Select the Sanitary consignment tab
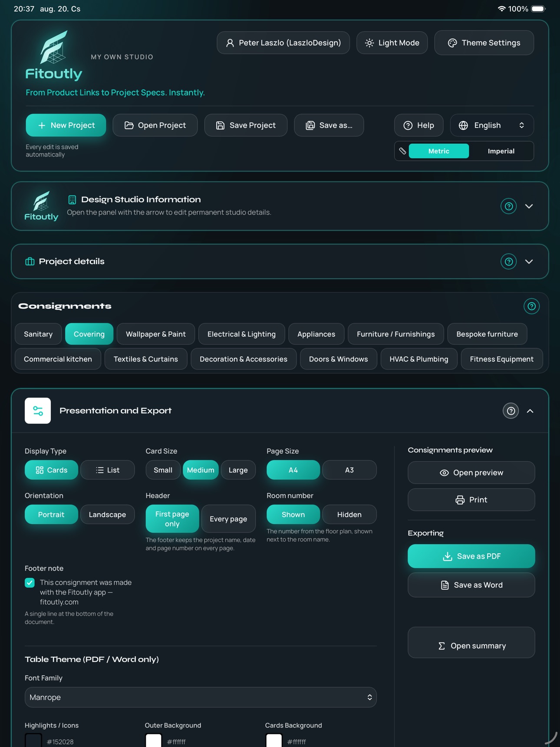The image size is (560, 747). pyautogui.click(x=38, y=334)
